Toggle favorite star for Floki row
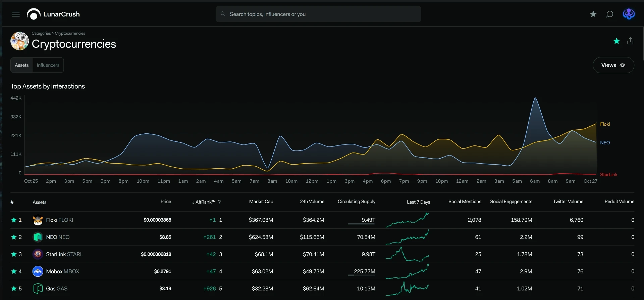The width and height of the screenshot is (644, 300). (x=14, y=220)
